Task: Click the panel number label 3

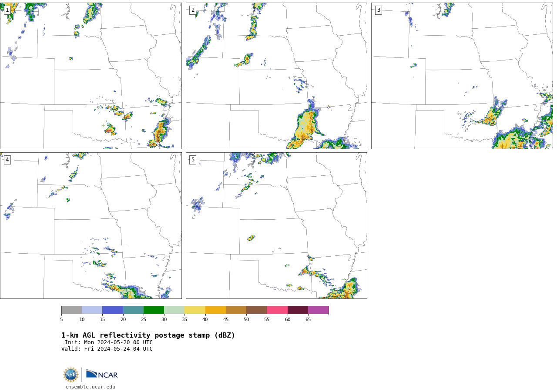Action: (378, 10)
